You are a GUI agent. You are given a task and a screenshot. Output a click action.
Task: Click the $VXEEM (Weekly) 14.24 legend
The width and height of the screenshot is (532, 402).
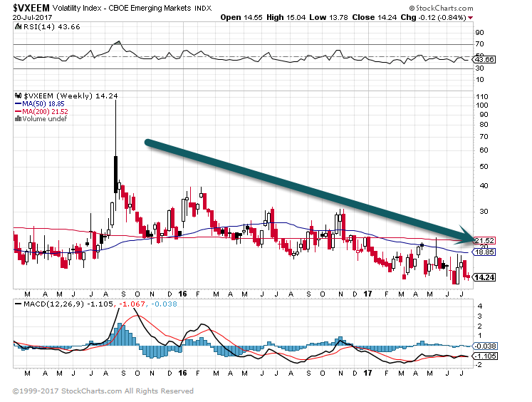pyautogui.click(x=71, y=96)
